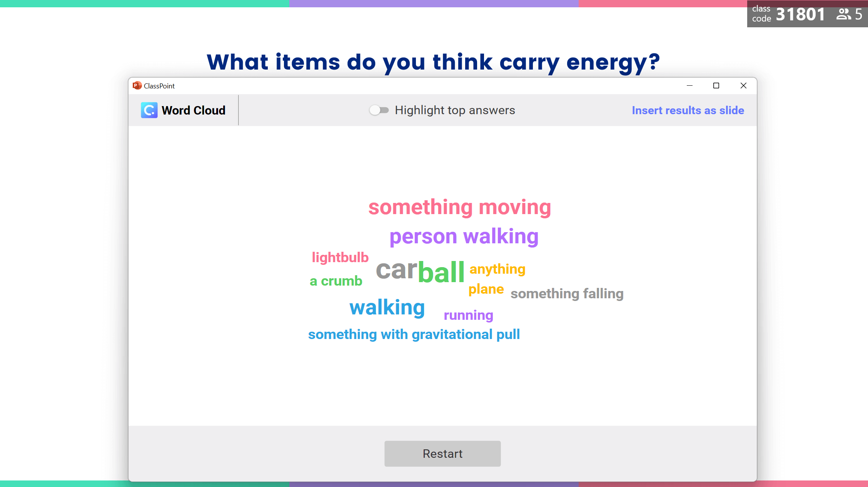
Task: Select the Word Cloud tab
Action: [x=183, y=110]
